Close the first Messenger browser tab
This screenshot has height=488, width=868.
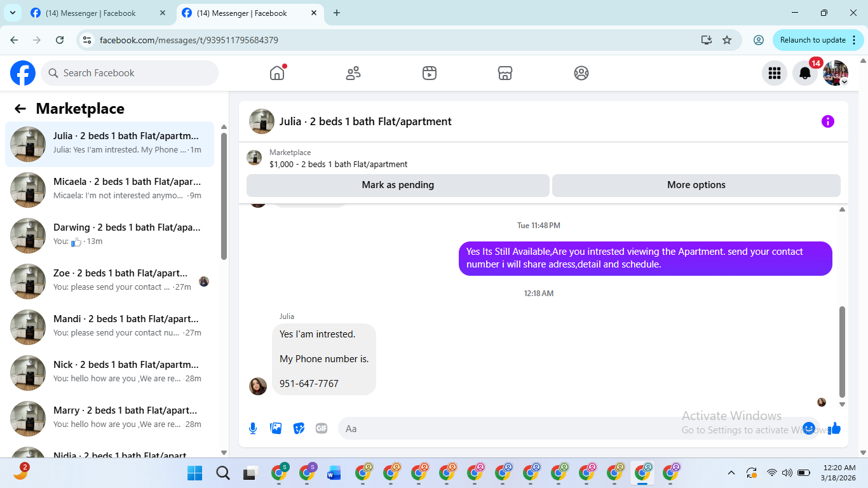click(163, 13)
